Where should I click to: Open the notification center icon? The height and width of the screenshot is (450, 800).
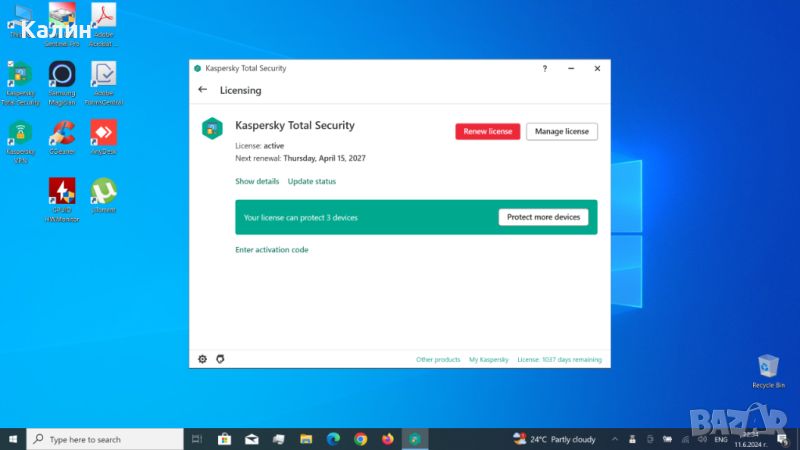pos(783,439)
